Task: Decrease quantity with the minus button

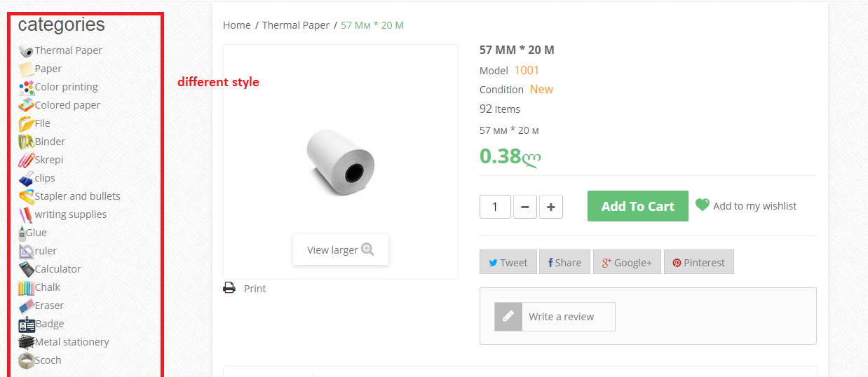Action: (525, 207)
